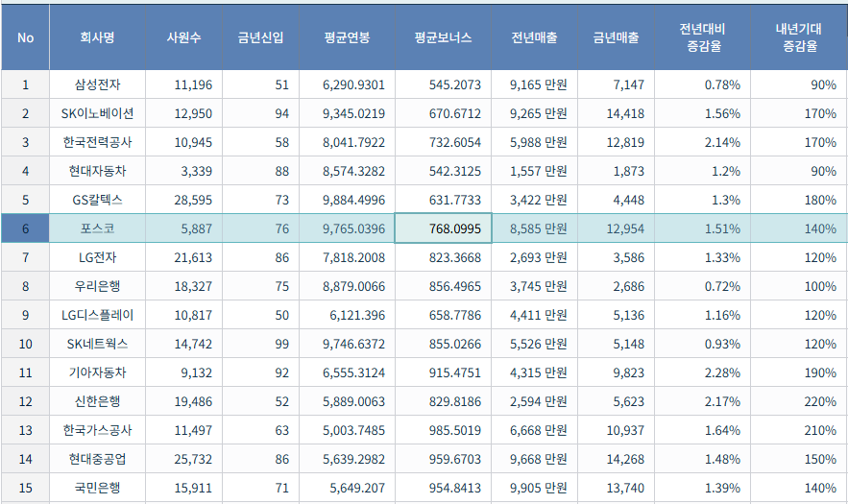
Task: Click the 9,905 만원 sales cell
Action: click(534, 488)
